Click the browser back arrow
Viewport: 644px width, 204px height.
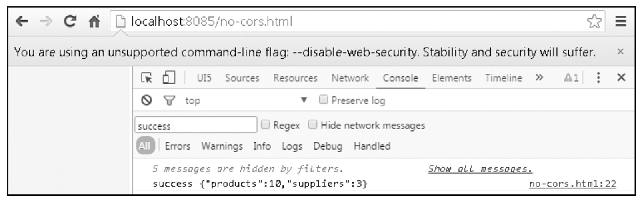(x=22, y=21)
